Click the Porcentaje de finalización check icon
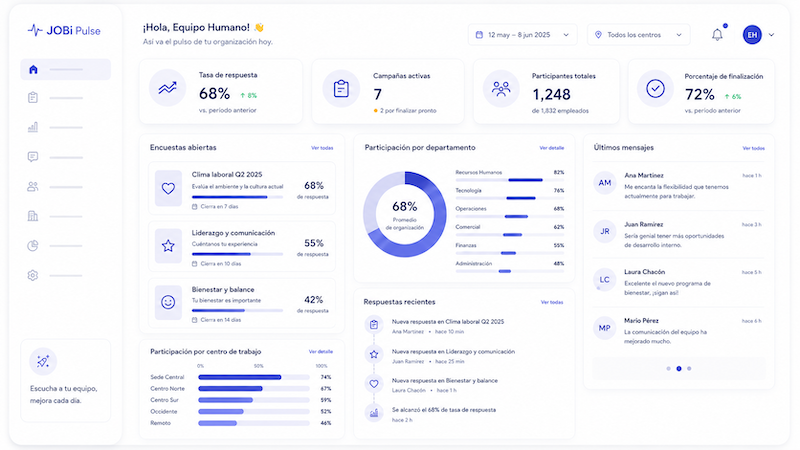Viewport: 800px width, 450px height. point(655,89)
